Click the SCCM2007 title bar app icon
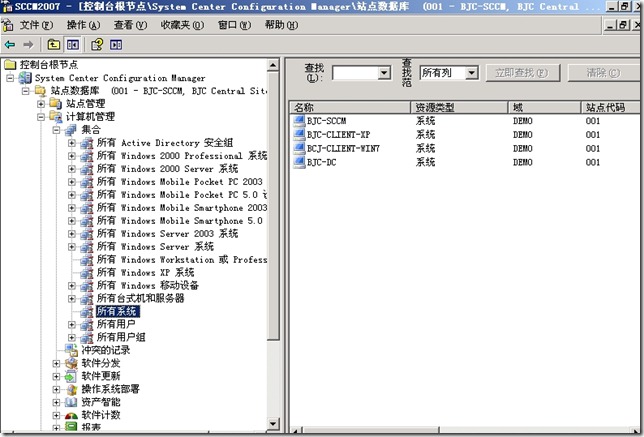Viewport: 644px width, 437px height. 7,7
